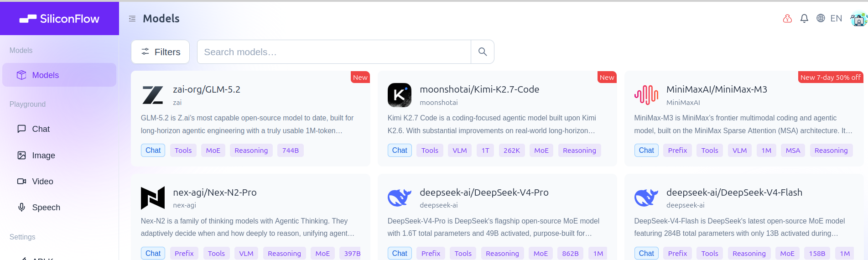Open Models in the sidebar
Viewport: 868px width, 260px height.
coord(59,75)
